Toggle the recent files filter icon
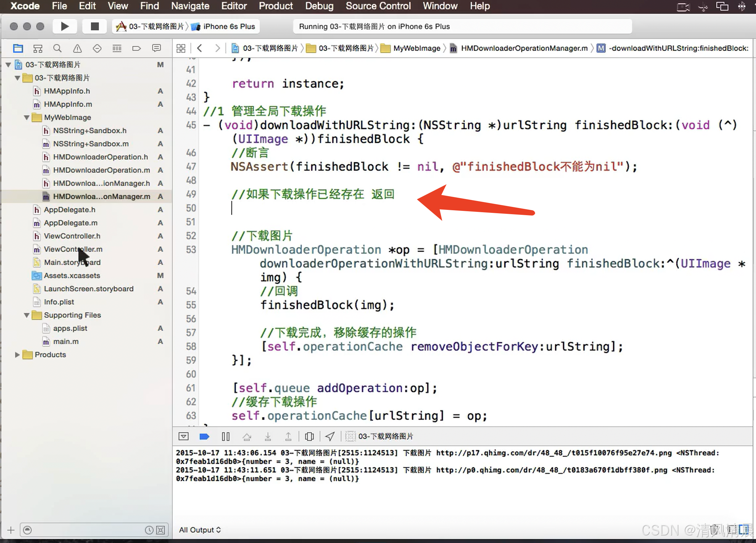Viewport: 756px width, 543px height. [149, 530]
